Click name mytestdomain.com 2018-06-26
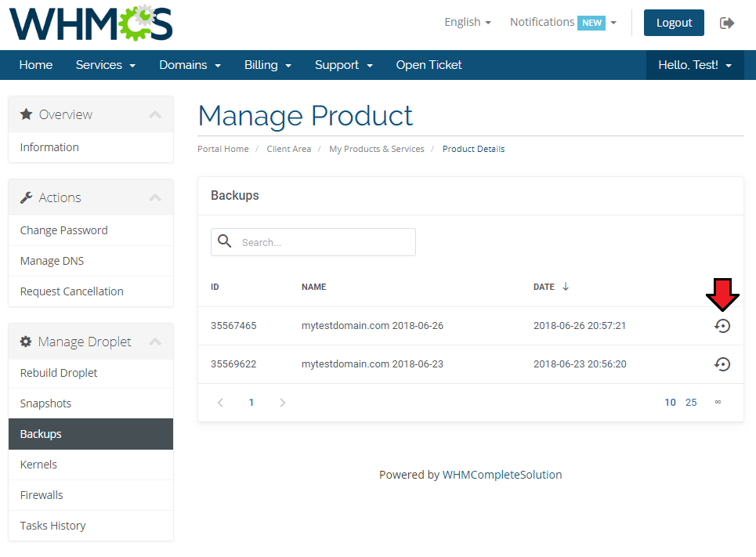756x557 pixels. click(x=372, y=326)
